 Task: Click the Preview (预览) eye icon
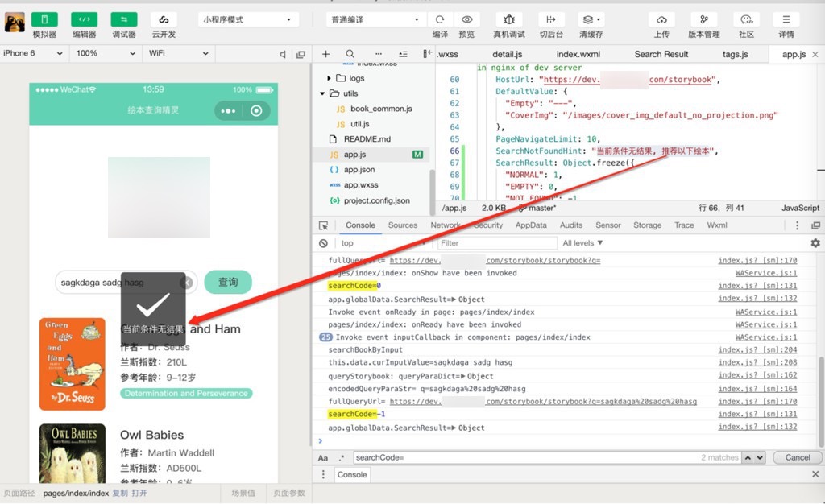(x=466, y=20)
